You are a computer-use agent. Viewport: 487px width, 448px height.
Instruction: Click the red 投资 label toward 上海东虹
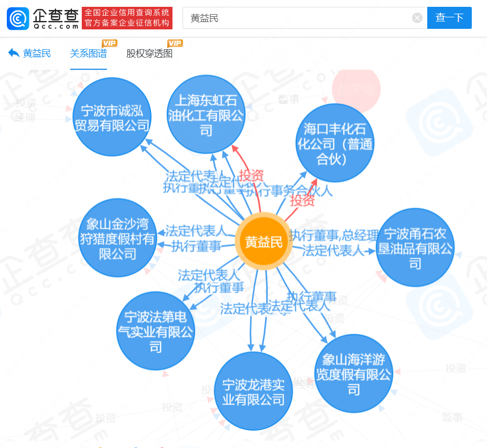tap(251, 175)
